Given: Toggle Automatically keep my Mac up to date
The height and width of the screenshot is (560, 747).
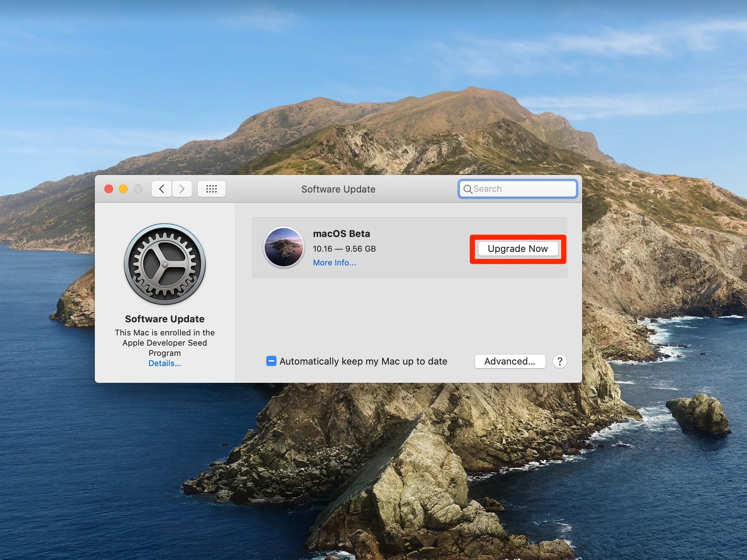Looking at the screenshot, I should coord(271,361).
